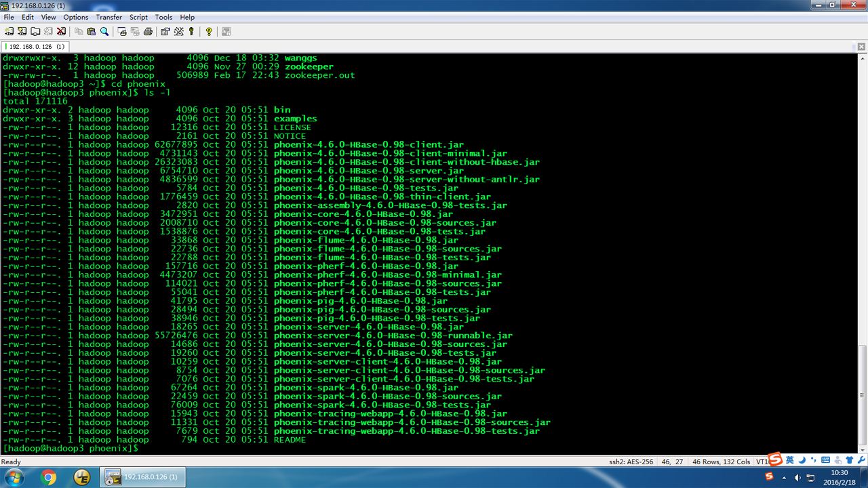The width and height of the screenshot is (868, 488).
Task: Click the 'phoenix-4.6.0-HBase-0.98-thin-client.jar' file name
Action: [382, 197]
